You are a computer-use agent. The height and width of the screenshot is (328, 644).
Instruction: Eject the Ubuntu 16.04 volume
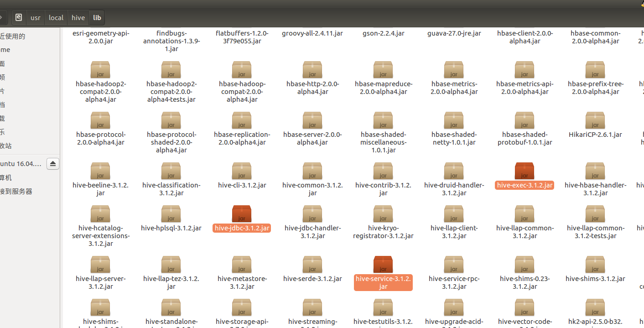(53, 164)
